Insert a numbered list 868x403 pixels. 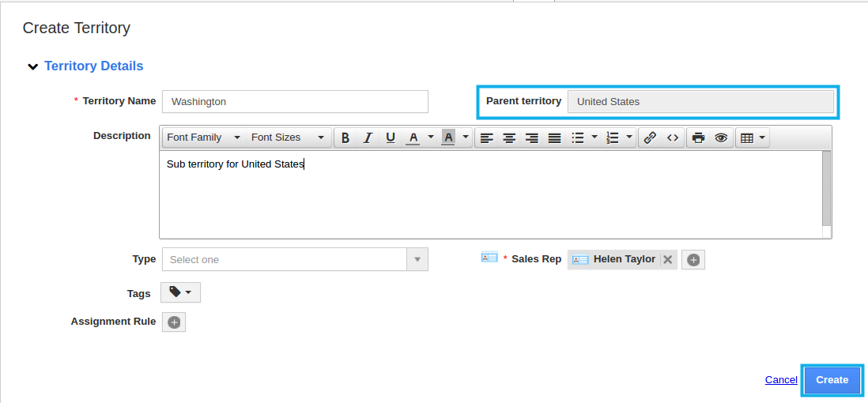pyautogui.click(x=612, y=137)
